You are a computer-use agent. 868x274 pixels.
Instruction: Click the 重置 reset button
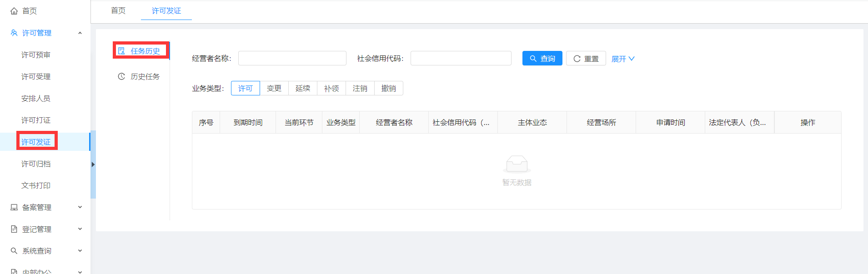(x=586, y=59)
